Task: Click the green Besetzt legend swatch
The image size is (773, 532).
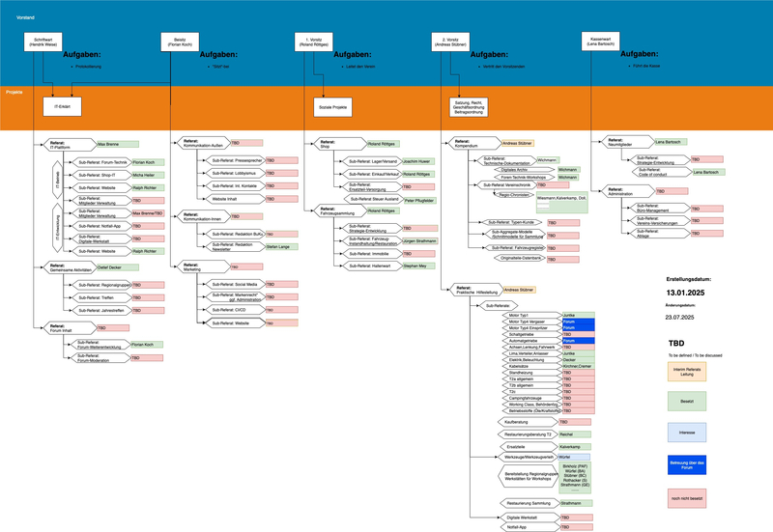Action: [687, 402]
